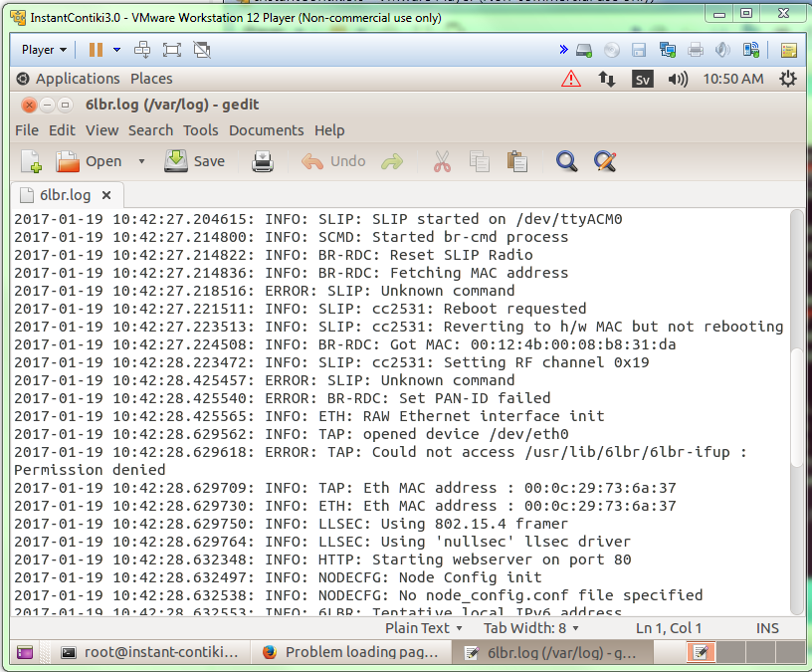Expand the recent files arrow next to Open
Screen dimensions: 812x672
141,161
